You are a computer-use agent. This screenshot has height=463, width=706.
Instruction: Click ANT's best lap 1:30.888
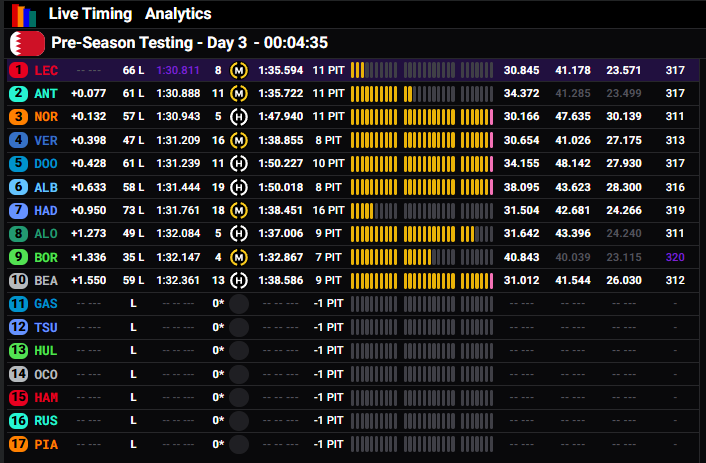(178, 93)
